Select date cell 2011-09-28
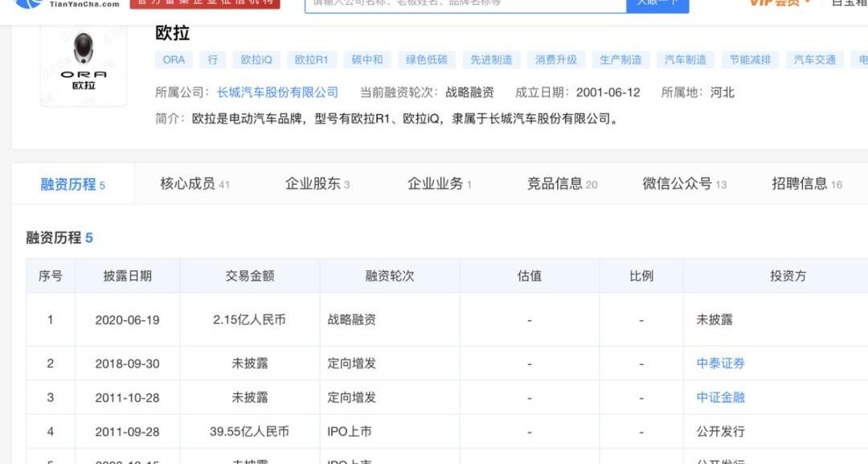The width and height of the screenshot is (868, 464). tap(127, 432)
